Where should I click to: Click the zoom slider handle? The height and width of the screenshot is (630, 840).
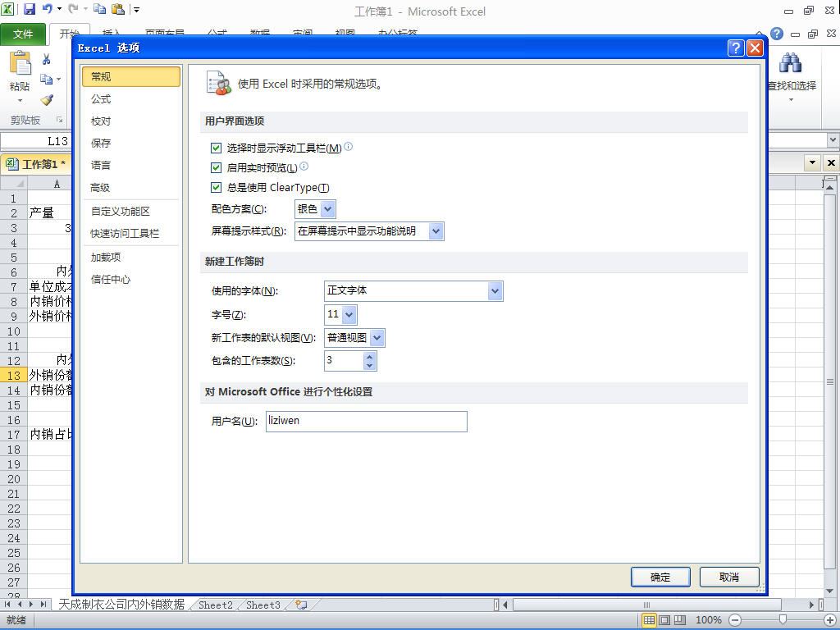[783, 620]
